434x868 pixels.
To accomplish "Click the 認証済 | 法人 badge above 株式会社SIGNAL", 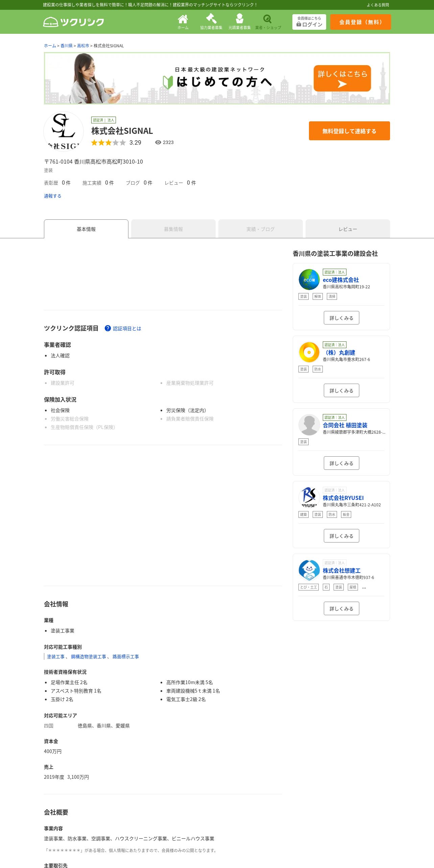I will pyautogui.click(x=103, y=120).
